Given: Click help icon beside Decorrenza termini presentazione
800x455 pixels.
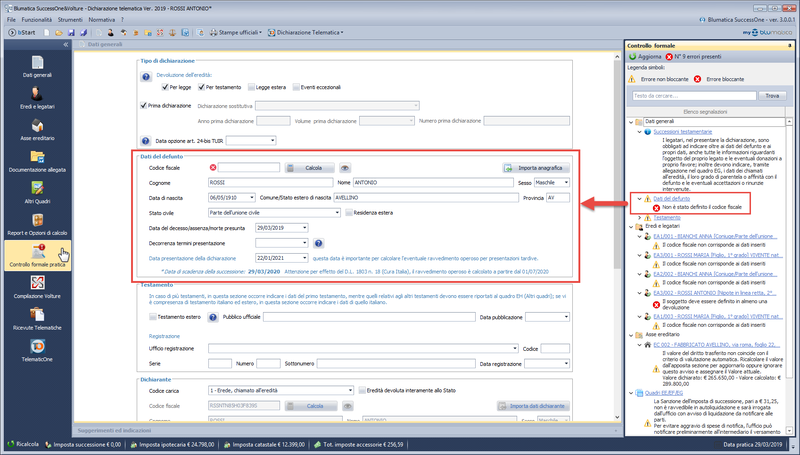Looking at the screenshot, I should pyautogui.click(x=318, y=243).
